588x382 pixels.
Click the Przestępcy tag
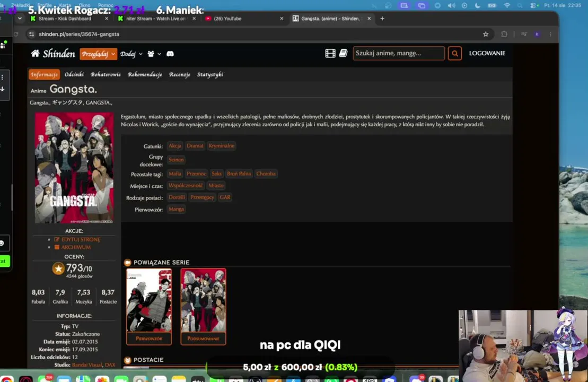(202, 197)
